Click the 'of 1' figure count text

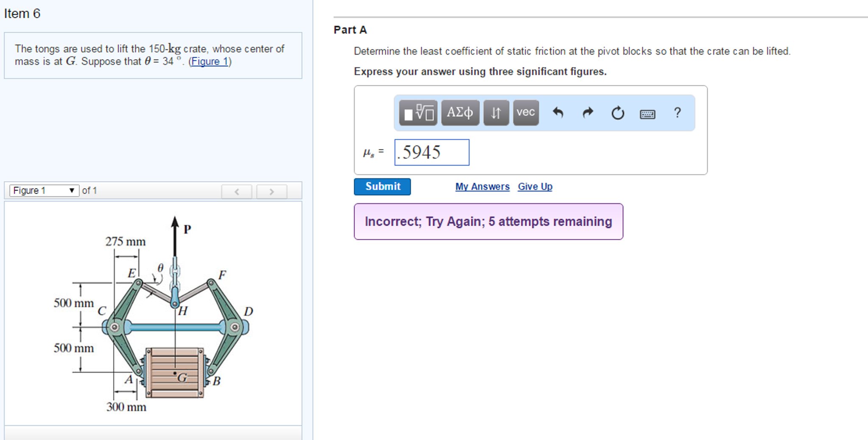tap(90, 191)
